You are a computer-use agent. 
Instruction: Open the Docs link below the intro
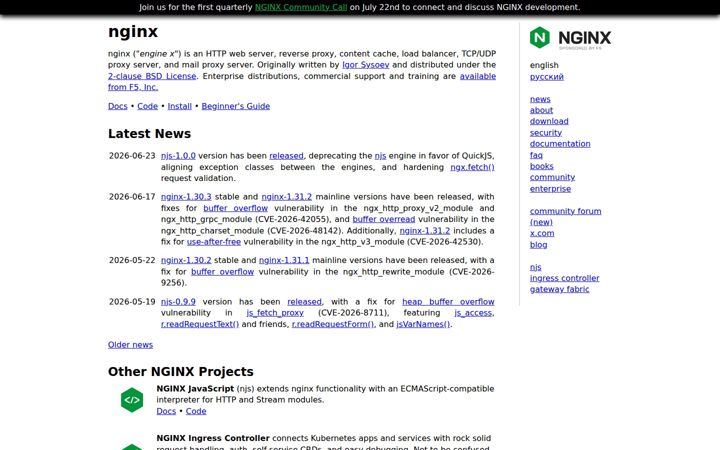[118, 106]
